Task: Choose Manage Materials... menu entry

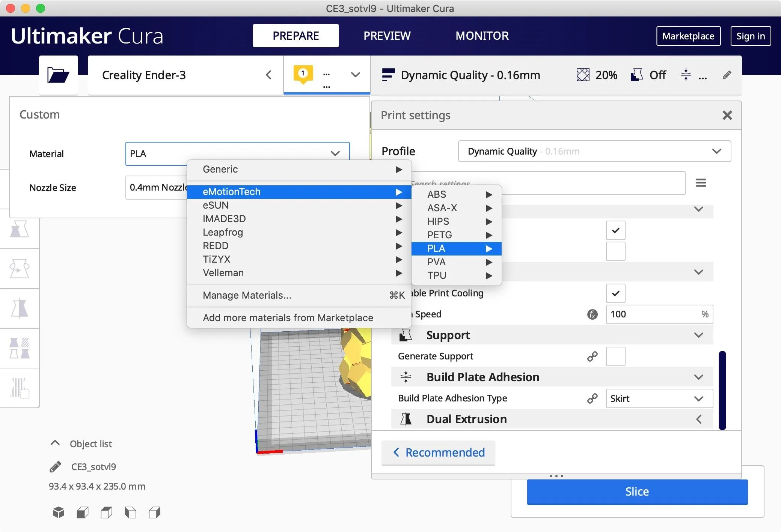Action: pos(299,295)
